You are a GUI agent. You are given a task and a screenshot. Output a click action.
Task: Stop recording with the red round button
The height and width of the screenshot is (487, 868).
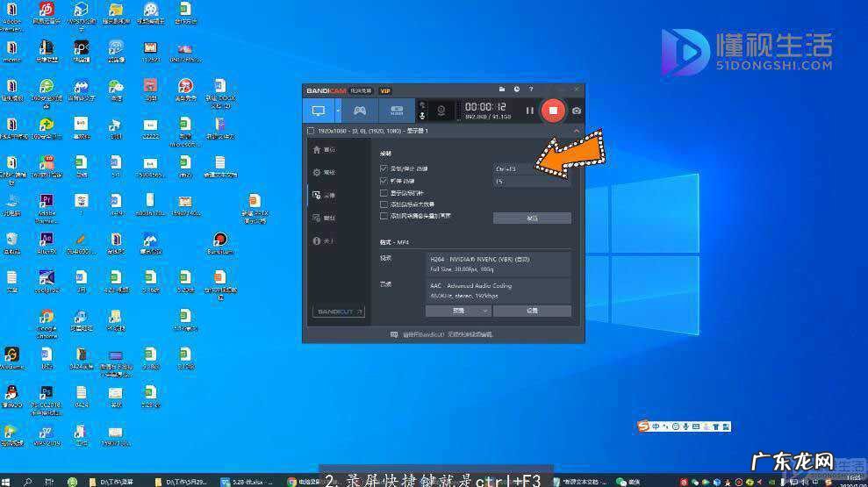pos(552,111)
